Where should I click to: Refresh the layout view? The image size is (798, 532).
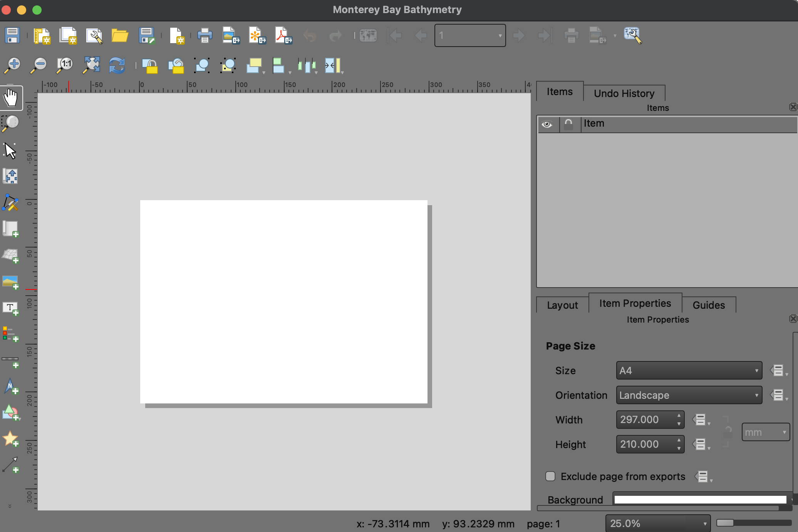(117, 65)
